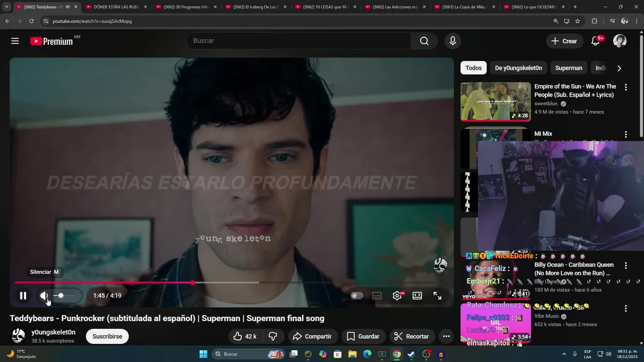Open more actions three-dot button under video
Image resolution: width=644 pixels, height=362 pixels.
point(446,336)
